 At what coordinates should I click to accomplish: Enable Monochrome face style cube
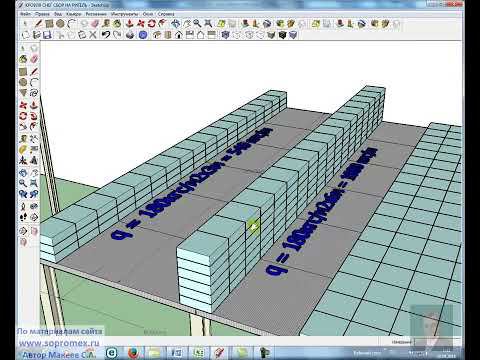[293, 35]
